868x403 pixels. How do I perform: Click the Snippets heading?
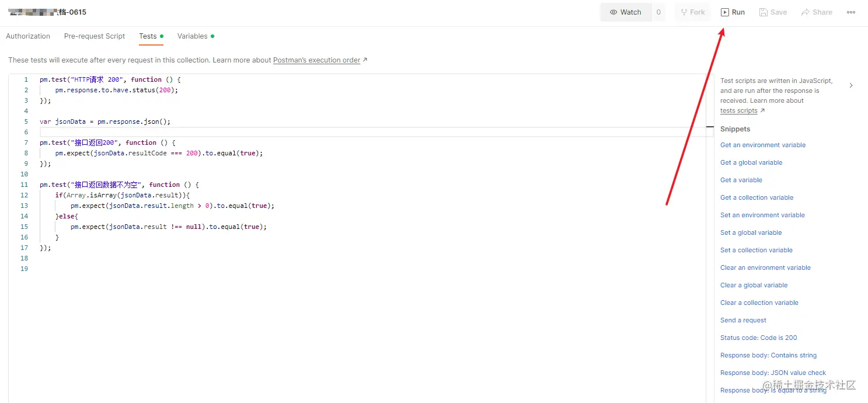tap(735, 129)
